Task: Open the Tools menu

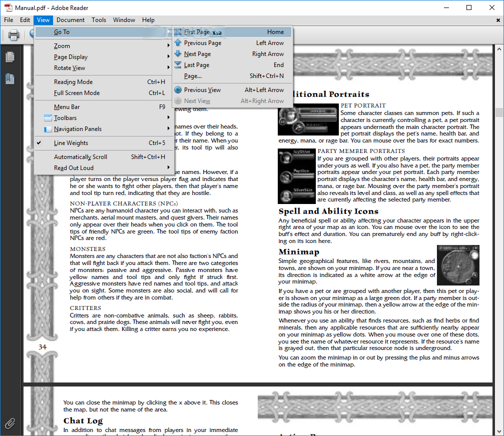Action: click(99, 20)
